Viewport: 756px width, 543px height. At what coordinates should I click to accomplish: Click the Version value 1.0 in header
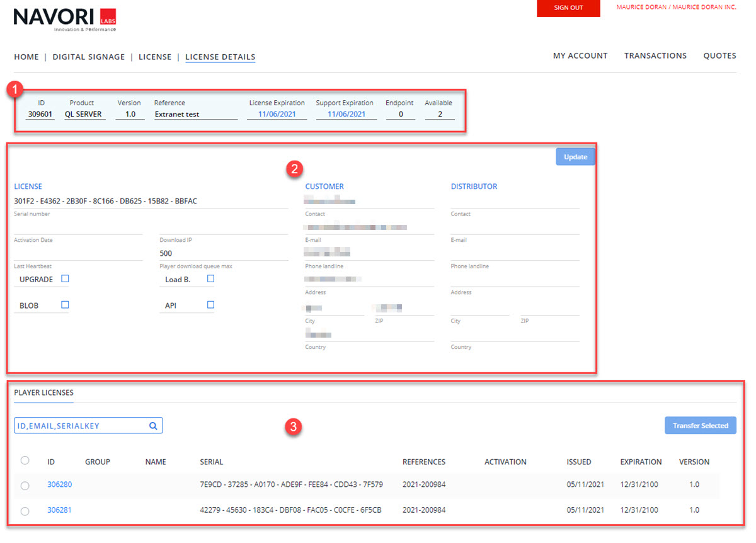130,114
